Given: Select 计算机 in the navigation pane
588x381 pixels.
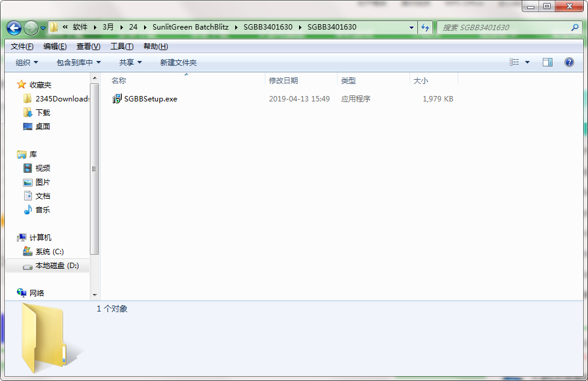Looking at the screenshot, I should (40, 238).
